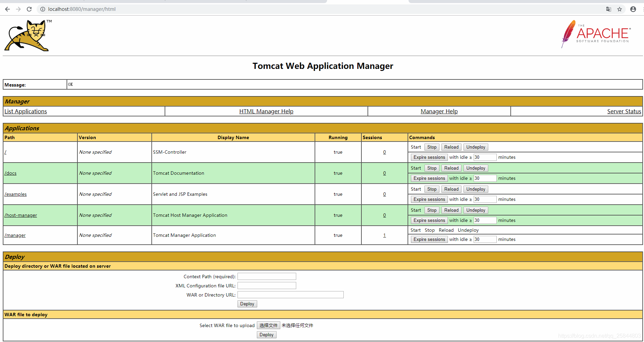This screenshot has height=342, width=644.
Task: Click the 'SSM-Controller' display name cell
Action: tap(233, 152)
